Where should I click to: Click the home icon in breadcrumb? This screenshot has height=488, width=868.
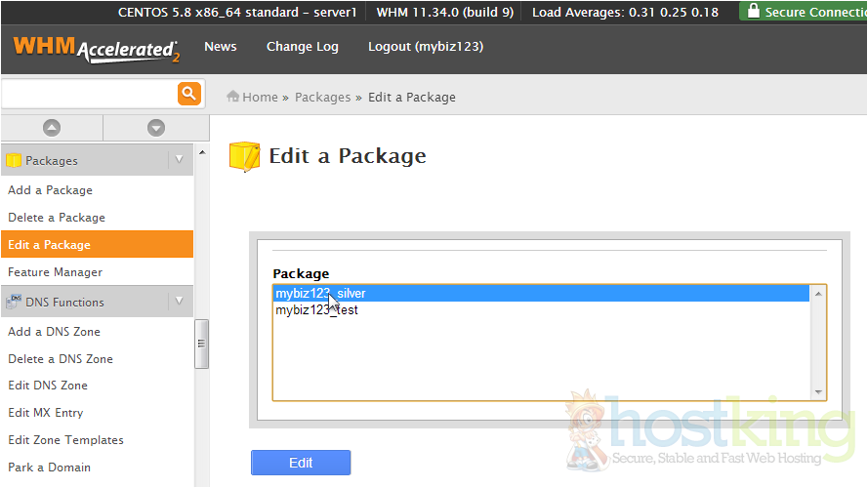tap(233, 97)
